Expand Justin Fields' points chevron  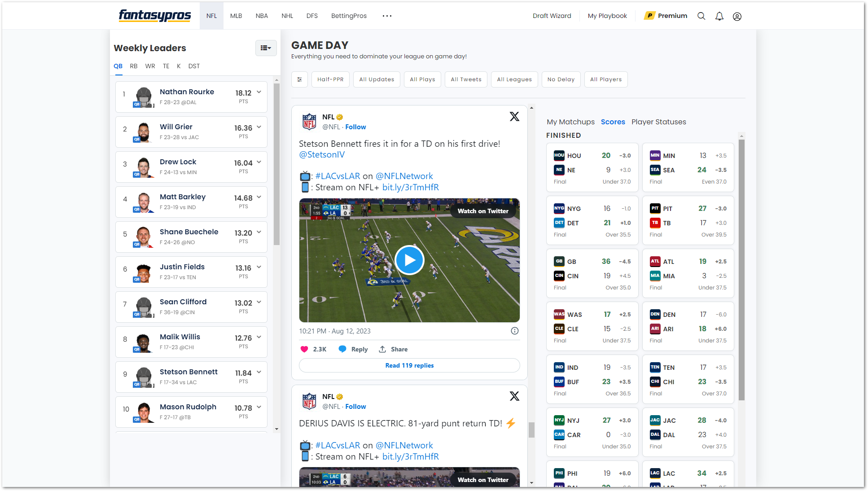(259, 267)
